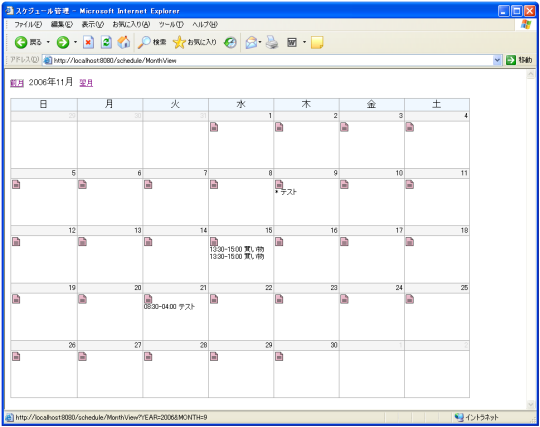This screenshot has height=427, width=540.
Task: Follow the 前月 previous month link
Action: click(17, 83)
